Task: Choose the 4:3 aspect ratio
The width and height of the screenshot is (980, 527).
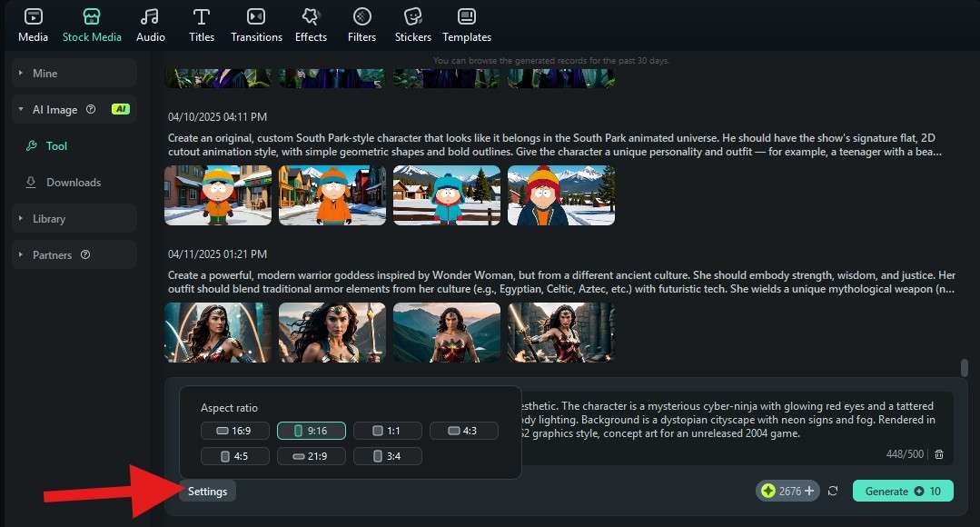Action: (464, 431)
